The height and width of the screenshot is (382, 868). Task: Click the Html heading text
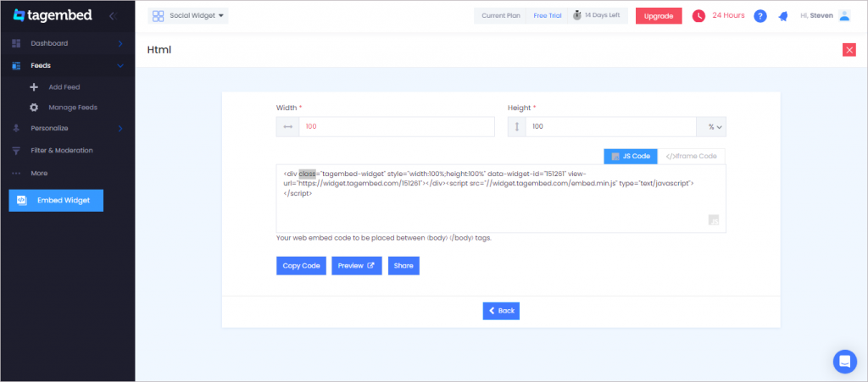coord(159,50)
